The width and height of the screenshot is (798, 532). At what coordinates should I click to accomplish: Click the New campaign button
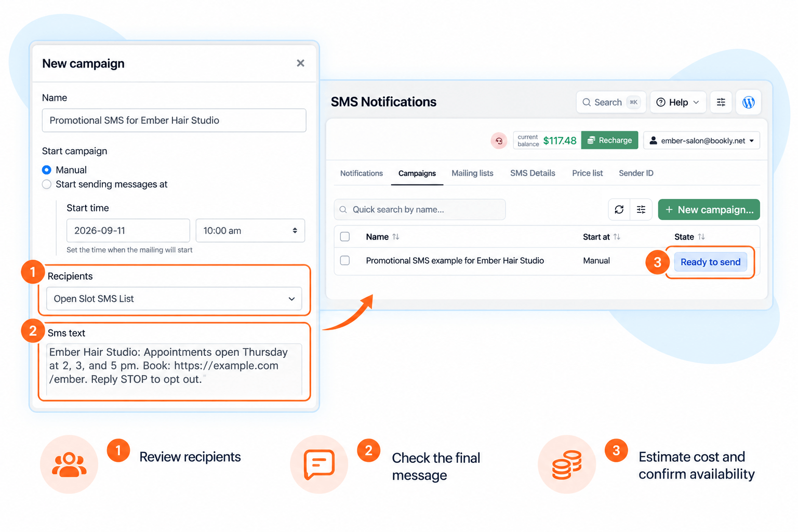[x=709, y=209]
